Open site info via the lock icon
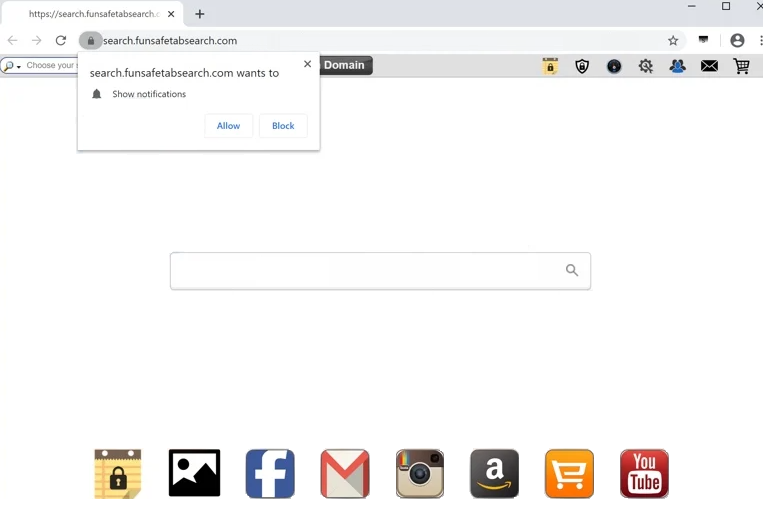This screenshot has height=506, width=767. click(x=90, y=41)
